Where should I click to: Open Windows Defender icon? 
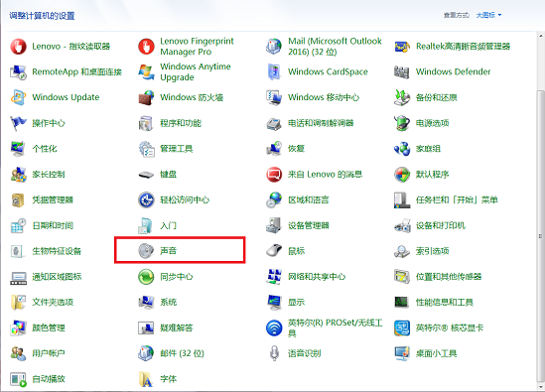pos(402,71)
